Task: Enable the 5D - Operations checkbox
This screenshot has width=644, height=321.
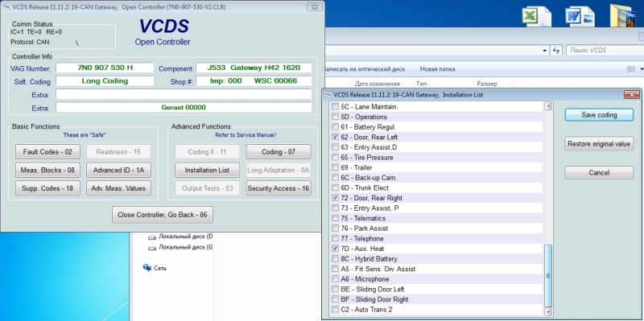Action: (x=335, y=117)
